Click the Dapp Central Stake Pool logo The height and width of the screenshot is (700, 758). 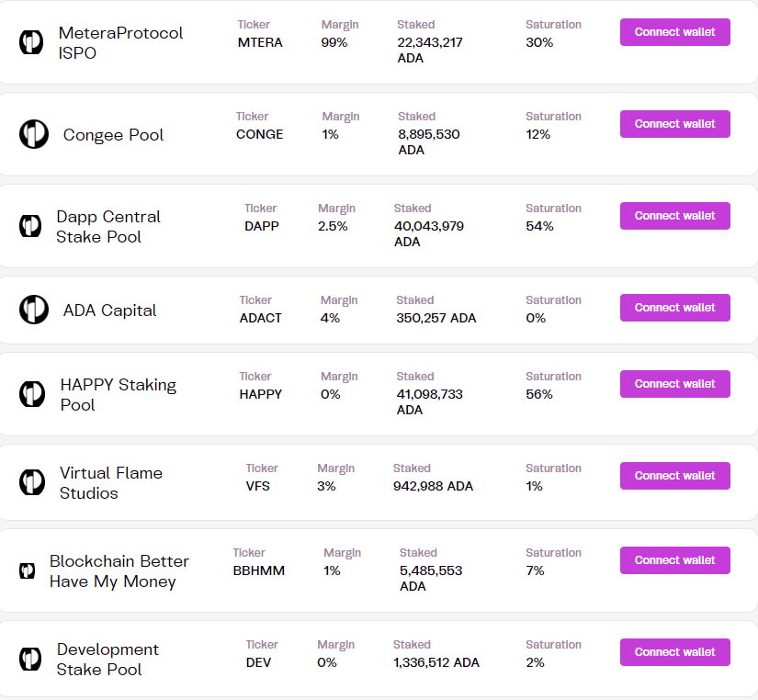coord(31,226)
